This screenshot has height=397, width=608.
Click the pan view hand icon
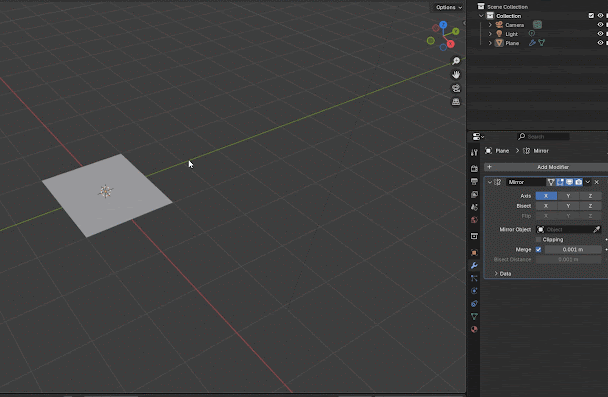click(456, 74)
